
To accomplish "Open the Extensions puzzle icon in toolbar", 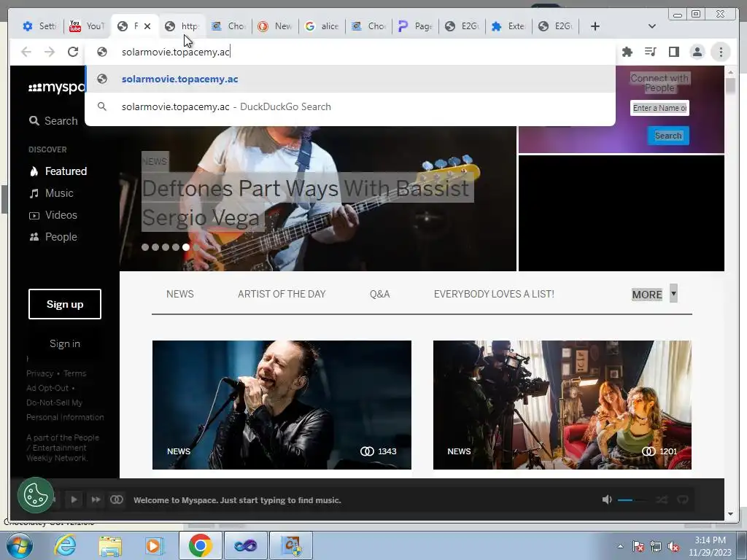I will 627,52.
